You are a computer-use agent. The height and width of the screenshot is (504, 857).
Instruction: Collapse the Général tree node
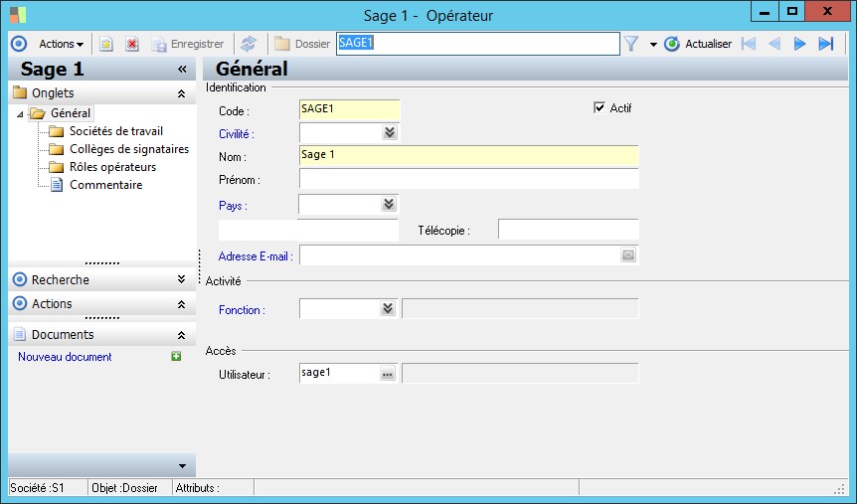click(20, 114)
